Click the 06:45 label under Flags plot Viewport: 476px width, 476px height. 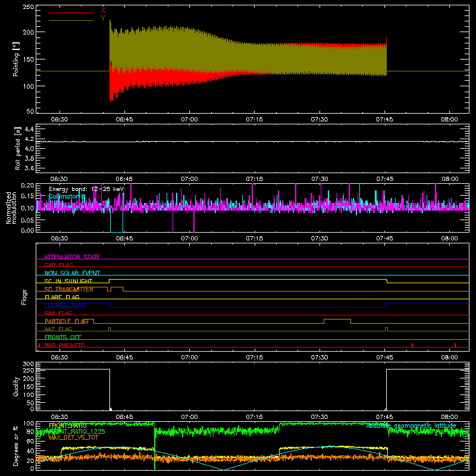[x=124, y=358]
